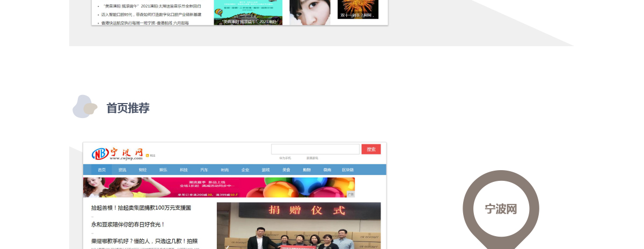Go to the 财经 section
This screenshot has height=249, width=644.
(143, 170)
